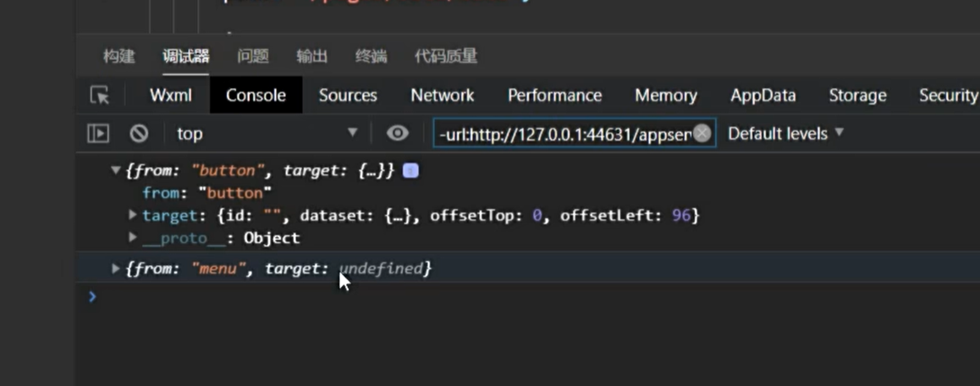Clear the filter text with the X icon
This screenshot has width=980, height=386.
(702, 133)
